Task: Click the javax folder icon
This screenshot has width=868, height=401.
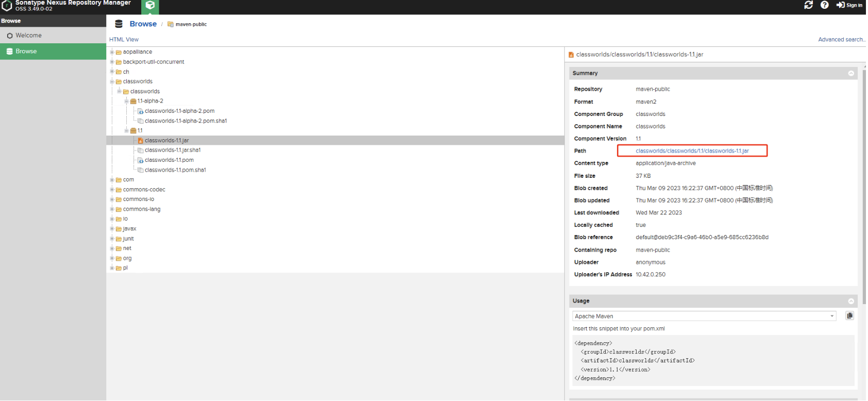Action: (119, 229)
